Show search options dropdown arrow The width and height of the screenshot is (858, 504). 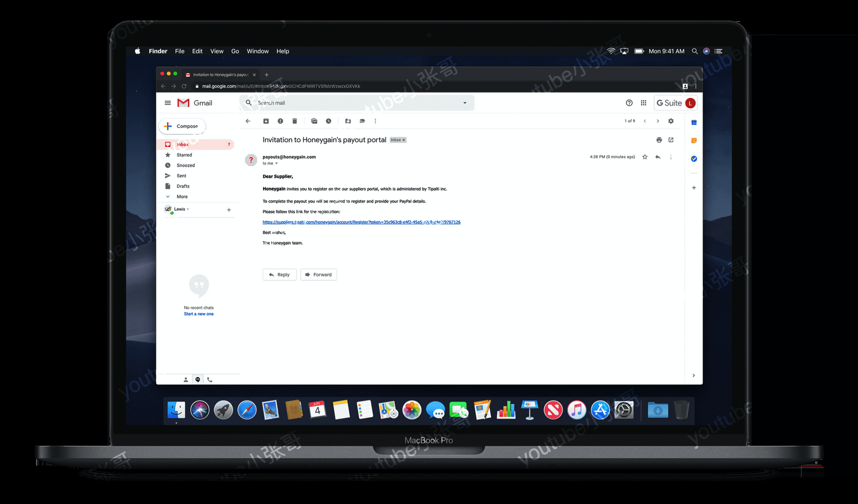click(x=465, y=103)
